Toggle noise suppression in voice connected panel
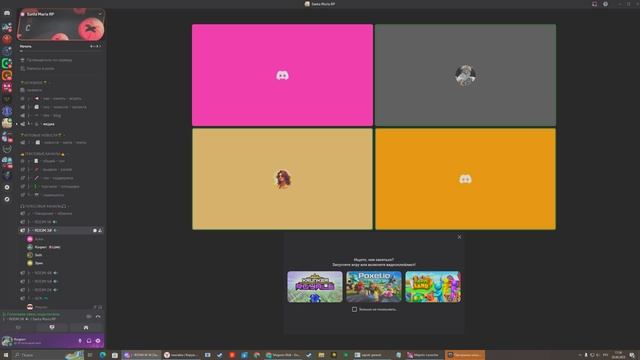The width and height of the screenshot is (640, 360). point(89,316)
